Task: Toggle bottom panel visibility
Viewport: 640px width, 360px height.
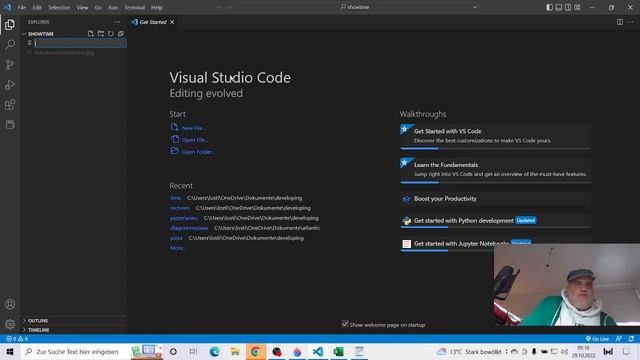Action: tap(559, 7)
